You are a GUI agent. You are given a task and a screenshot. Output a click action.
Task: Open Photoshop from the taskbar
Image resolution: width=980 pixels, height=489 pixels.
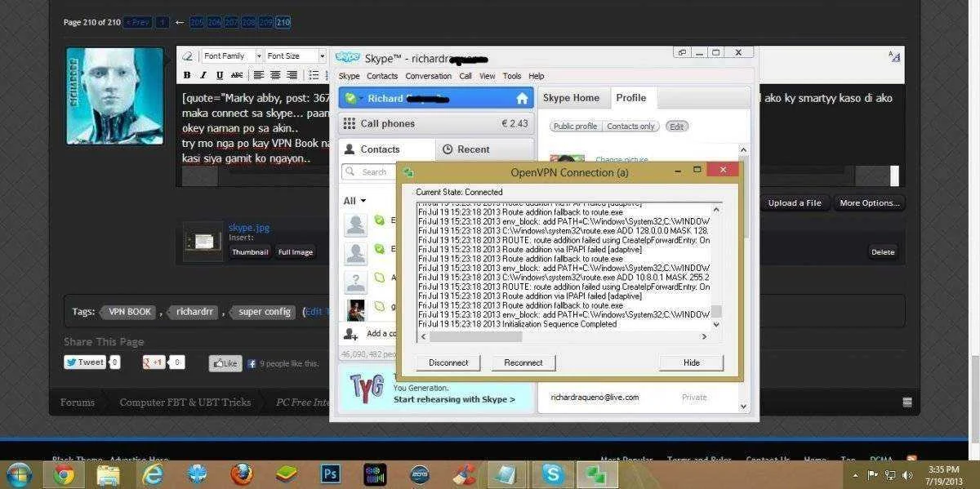(331, 474)
